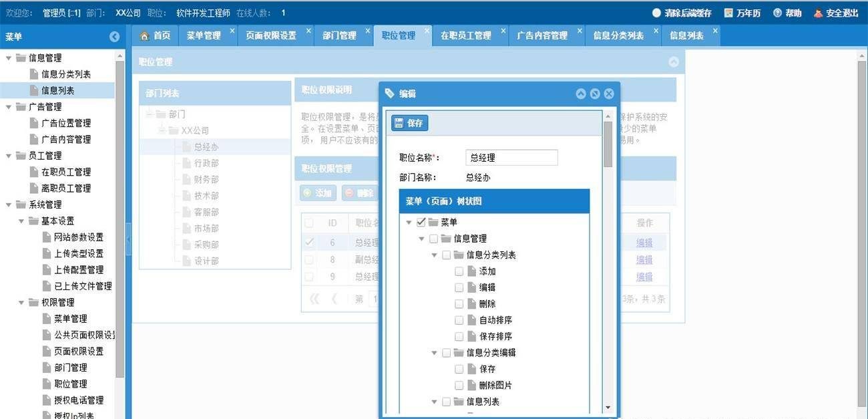
Task: Click the dialog's vertical scrollbar thumb
Action: tap(608, 144)
